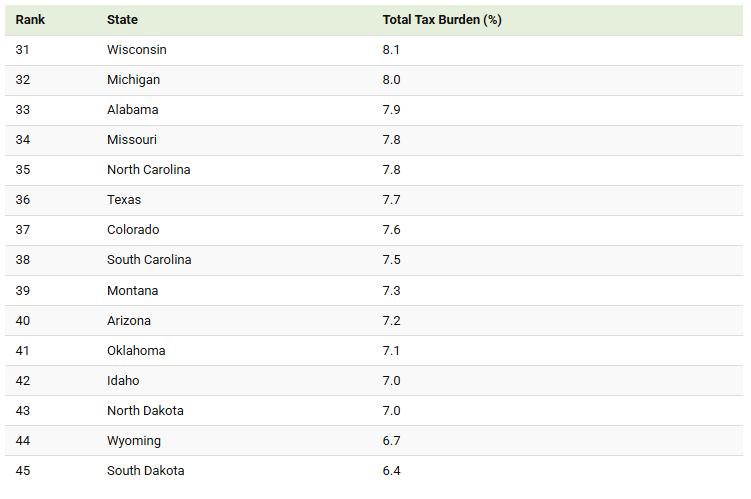This screenshot has height=499, width=751.
Task: Select North Dakota in the table
Action: pyautogui.click(x=145, y=411)
